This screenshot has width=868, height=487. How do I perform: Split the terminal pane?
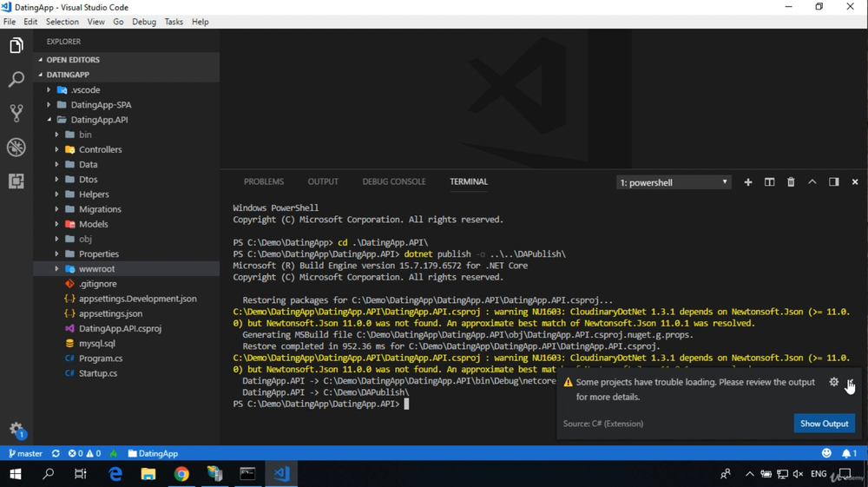coord(769,182)
